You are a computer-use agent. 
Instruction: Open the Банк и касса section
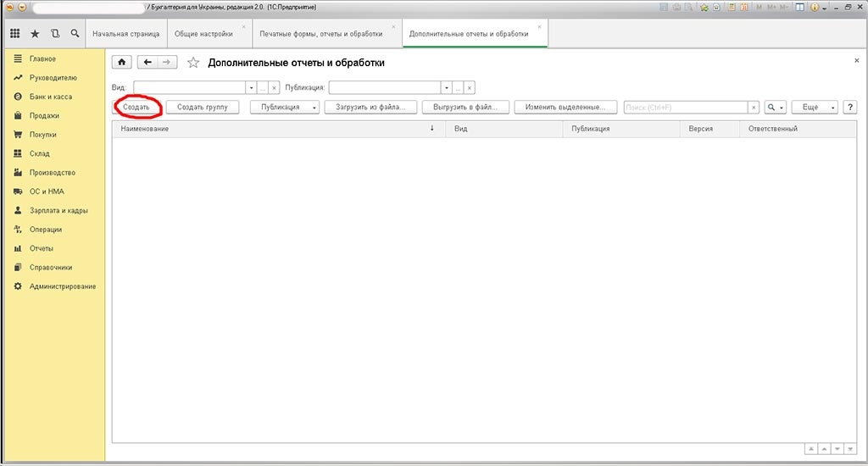point(51,97)
